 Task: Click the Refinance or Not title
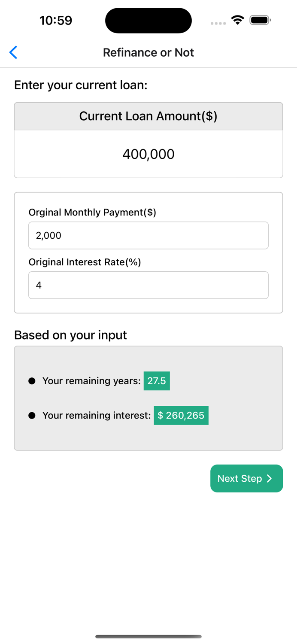click(148, 52)
